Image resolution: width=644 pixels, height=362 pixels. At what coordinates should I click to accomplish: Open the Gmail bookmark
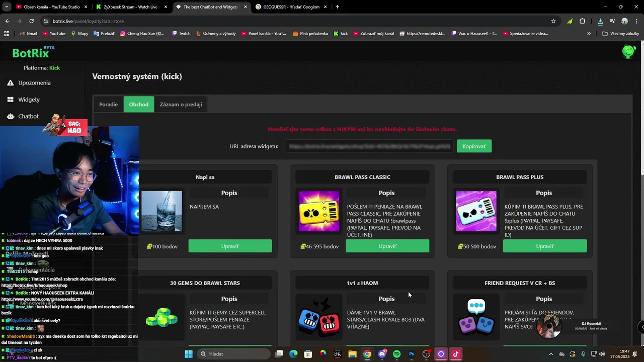point(28,34)
